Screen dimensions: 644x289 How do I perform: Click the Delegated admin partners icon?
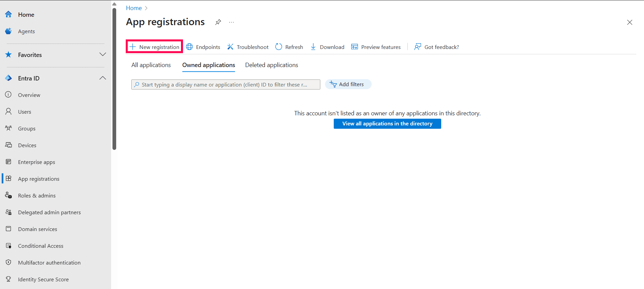(x=8, y=212)
